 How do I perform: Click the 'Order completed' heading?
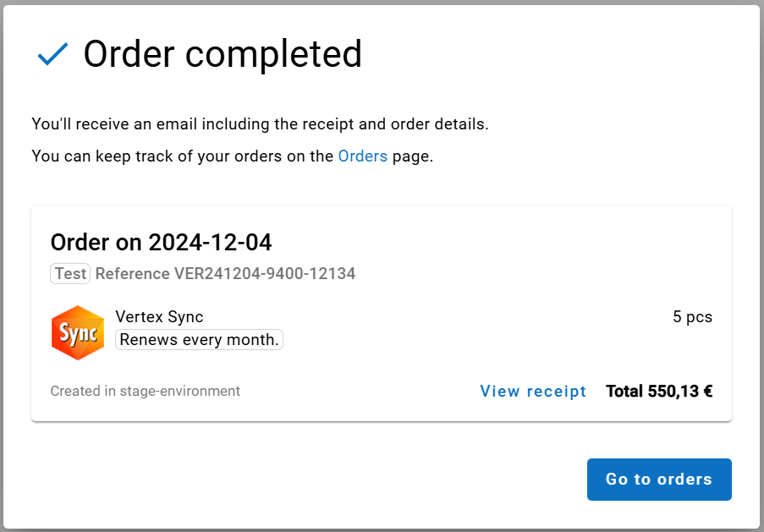coord(223,54)
